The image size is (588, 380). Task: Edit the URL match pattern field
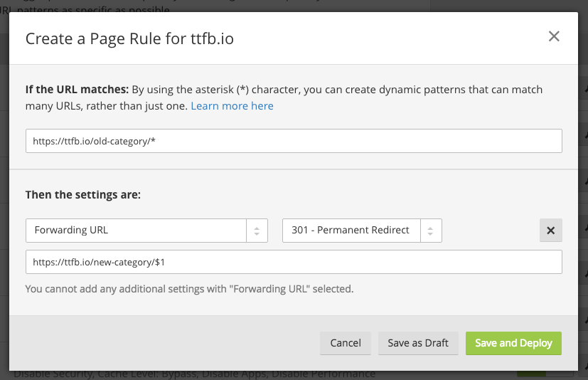294,141
